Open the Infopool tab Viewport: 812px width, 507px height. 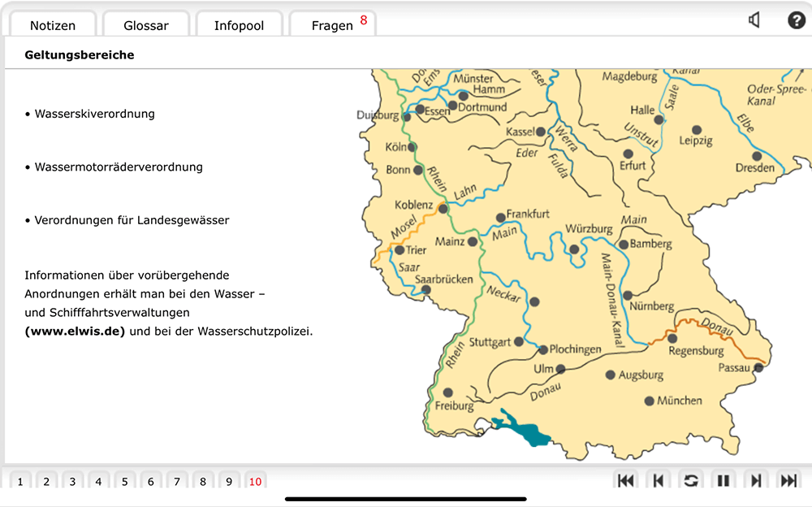(239, 25)
